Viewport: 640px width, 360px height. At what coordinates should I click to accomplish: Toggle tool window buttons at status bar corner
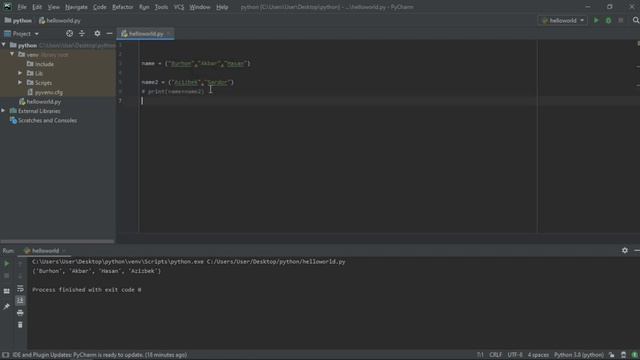tap(5, 355)
